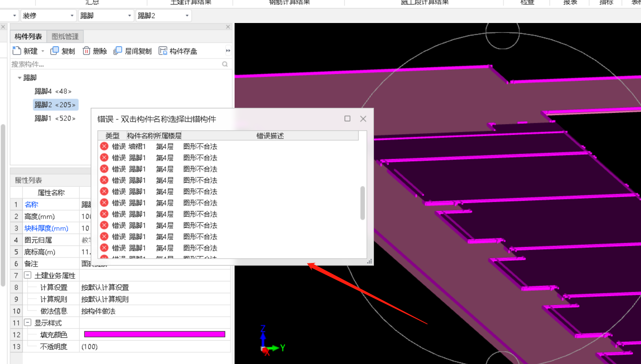The image size is (641, 364).
Task: Close the 错误 dialog
Action: pos(363,119)
